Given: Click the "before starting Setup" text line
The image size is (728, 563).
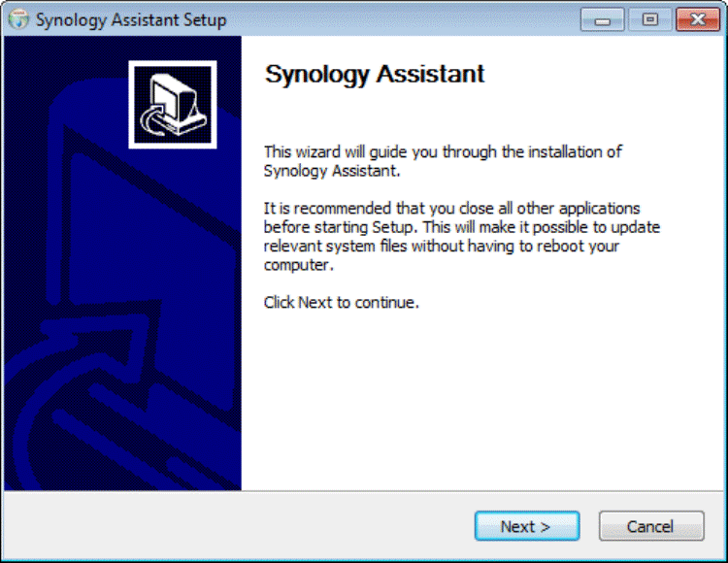Looking at the screenshot, I should point(463,227).
